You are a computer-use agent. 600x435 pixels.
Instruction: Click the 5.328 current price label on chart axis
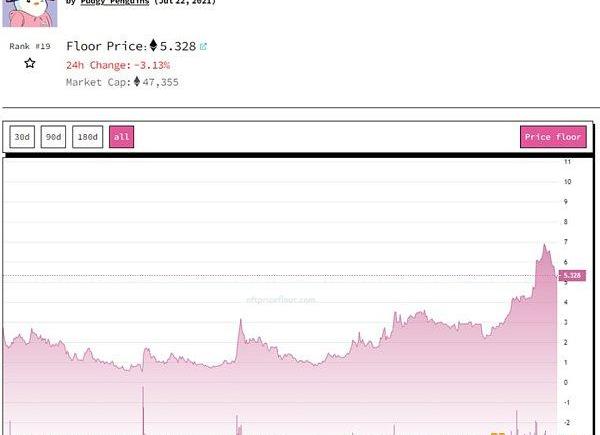[572, 275]
